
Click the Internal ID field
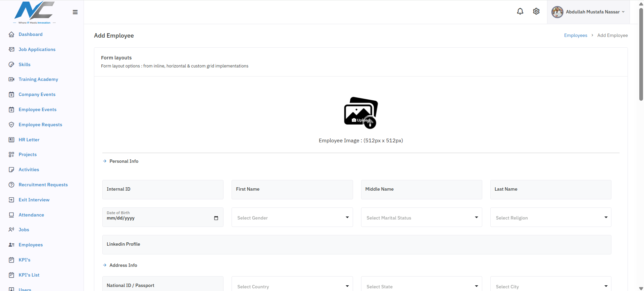163,190
